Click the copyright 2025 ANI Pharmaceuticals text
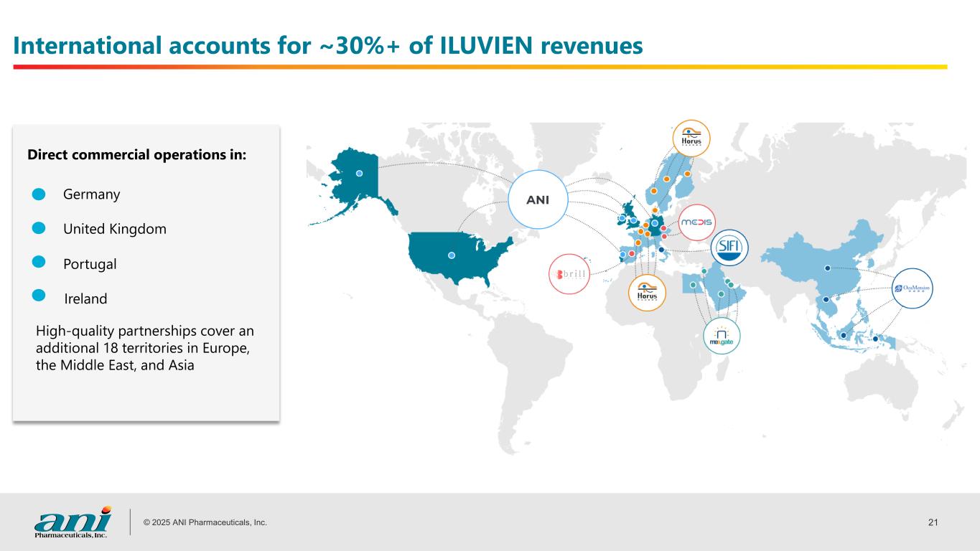 [x=205, y=522]
